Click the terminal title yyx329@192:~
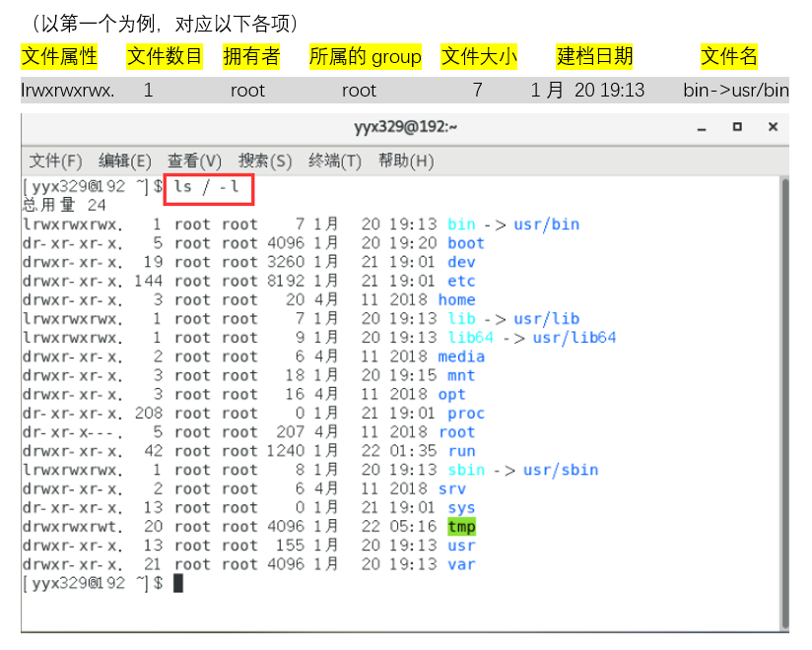Viewport: 812px width, 650px height. coord(405,127)
